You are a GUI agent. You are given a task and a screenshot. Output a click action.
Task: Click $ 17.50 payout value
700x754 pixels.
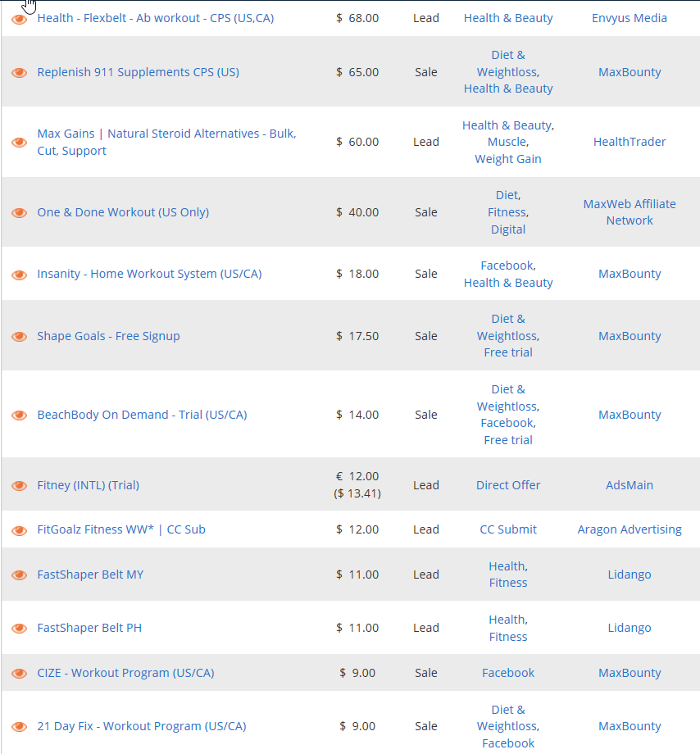pyautogui.click(x=357, y=336)
